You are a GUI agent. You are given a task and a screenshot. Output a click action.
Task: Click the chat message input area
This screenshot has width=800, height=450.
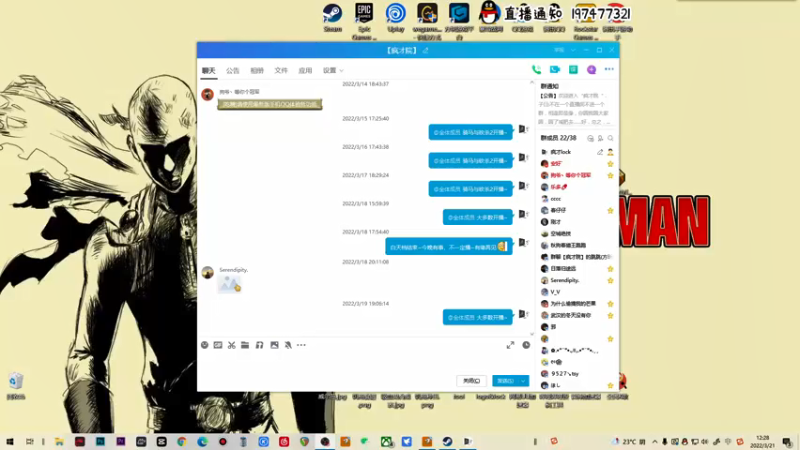pyautogui.click(x=365, y=363)
